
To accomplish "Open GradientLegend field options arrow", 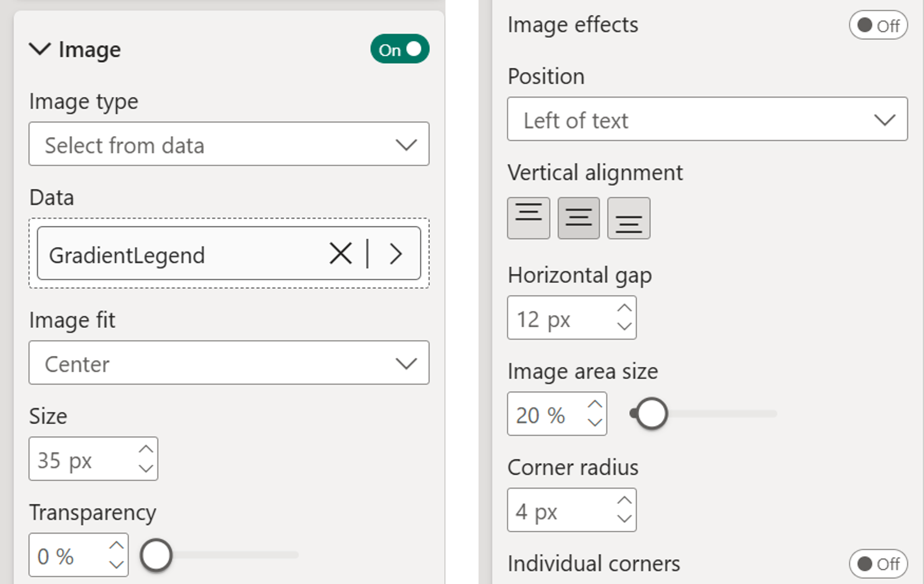I will 396,254.
